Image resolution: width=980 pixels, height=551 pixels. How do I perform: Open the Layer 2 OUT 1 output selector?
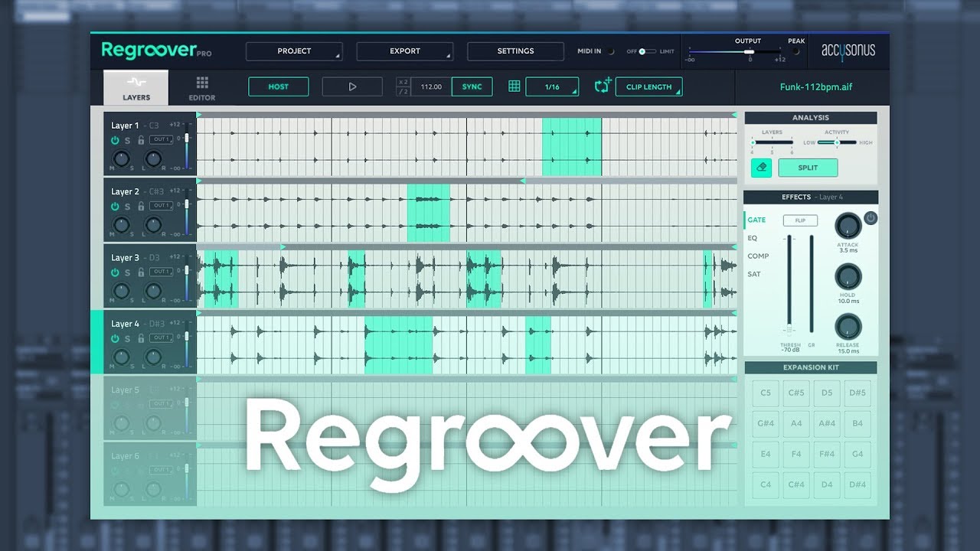click(x=161, y=205)
